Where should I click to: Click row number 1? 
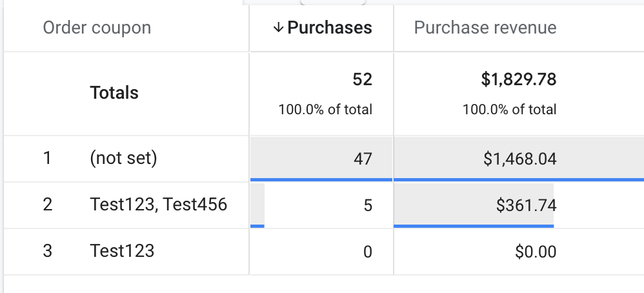pos(47,158)
